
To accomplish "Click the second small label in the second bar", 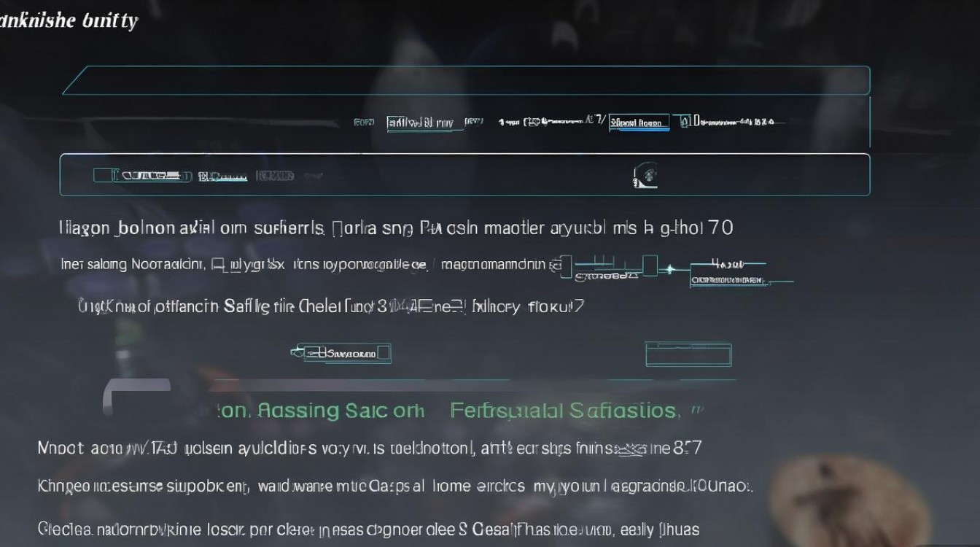I will click(x=222, y=176).
